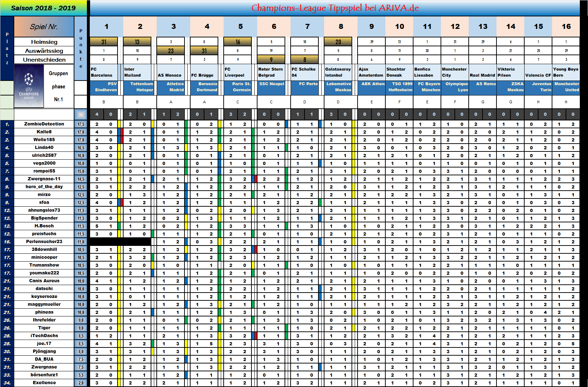The image size is (588, 387).
Task: Select the yellow marker in ZombieDetection's game 1 tip
Action: coord(119,124)
